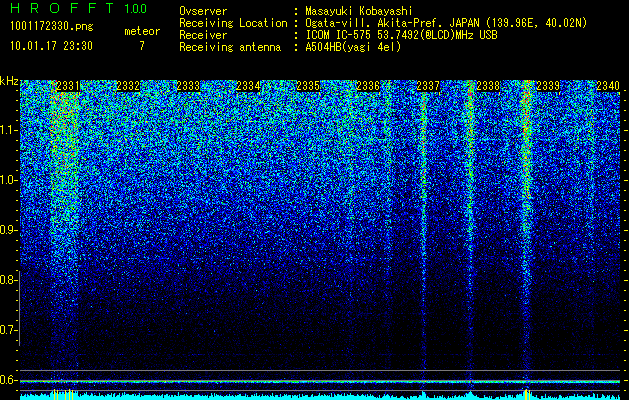Click the date stamp 10.01.17 23:30

51,46
